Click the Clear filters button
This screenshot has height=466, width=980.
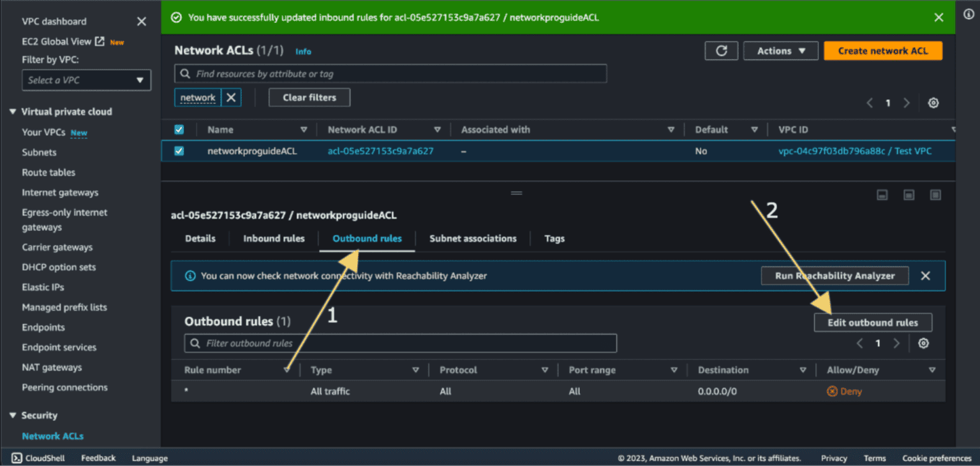click(309, 98)
